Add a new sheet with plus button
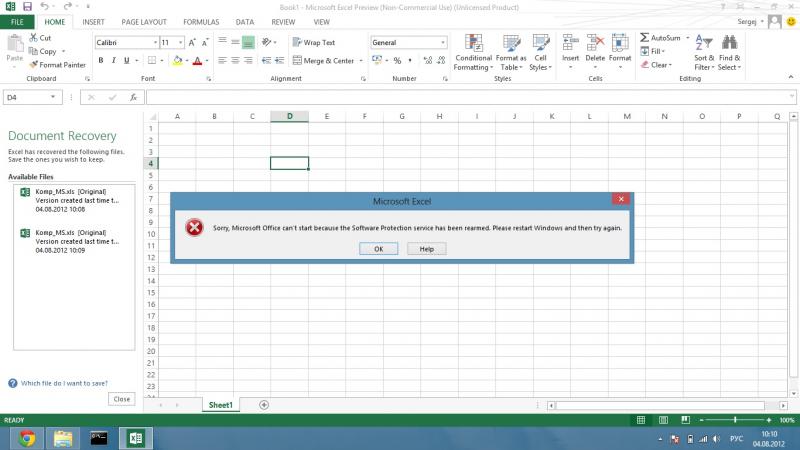Screen dimensions: 800x450 point(264,405)
